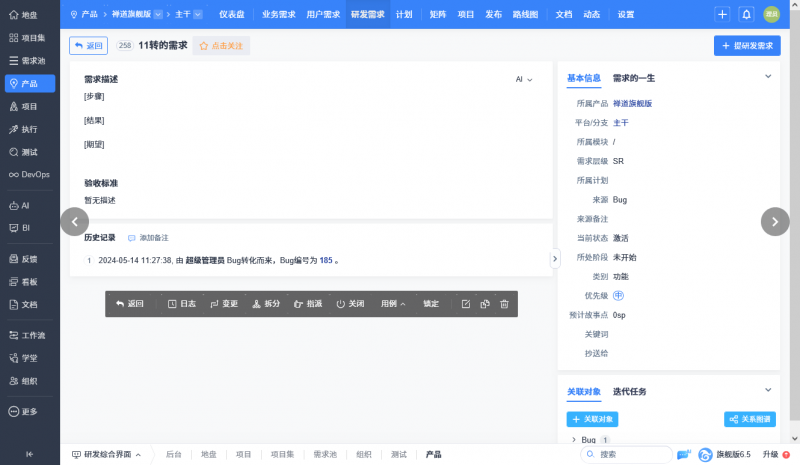
Task: Collapse the right side panel using the divider arrow
Action: [x=555, y=258]
